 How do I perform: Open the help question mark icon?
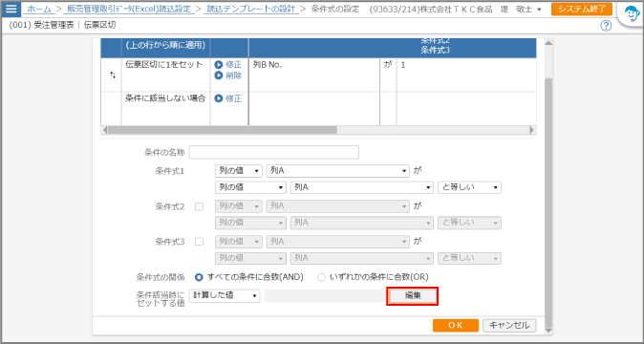click(606, 26)
